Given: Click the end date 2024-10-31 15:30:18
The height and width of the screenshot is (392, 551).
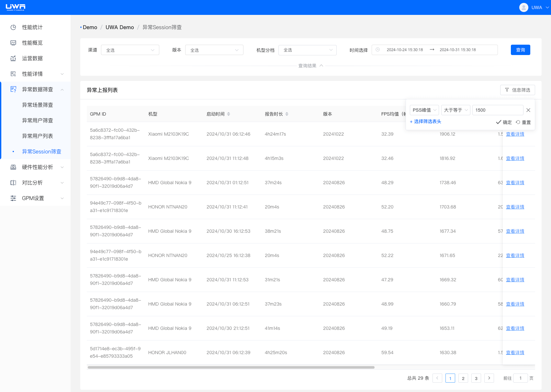Looking at the screenshot, I should point(458,50).
